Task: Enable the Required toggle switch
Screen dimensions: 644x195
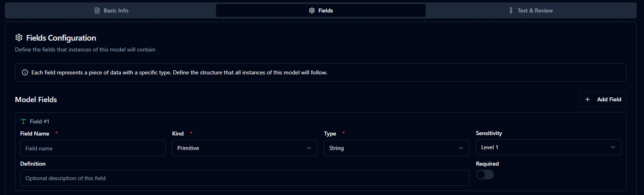Action: [484, 174]
